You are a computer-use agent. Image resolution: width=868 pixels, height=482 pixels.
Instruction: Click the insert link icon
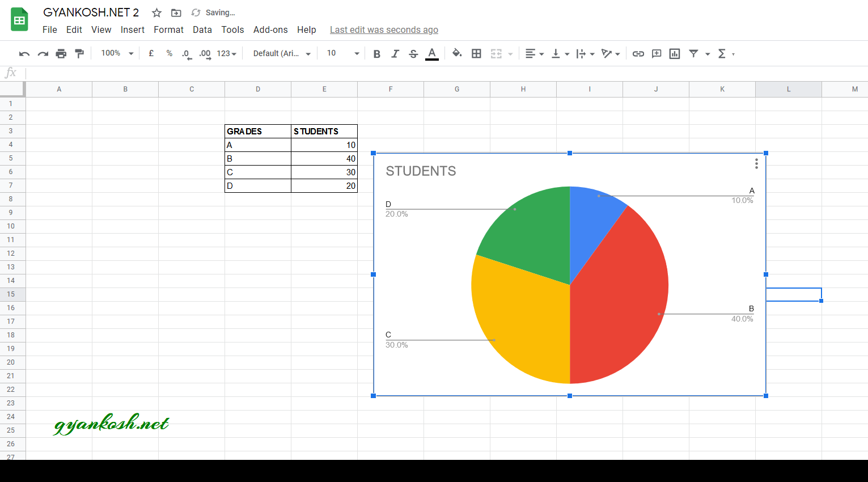click(x=638, y=54)
